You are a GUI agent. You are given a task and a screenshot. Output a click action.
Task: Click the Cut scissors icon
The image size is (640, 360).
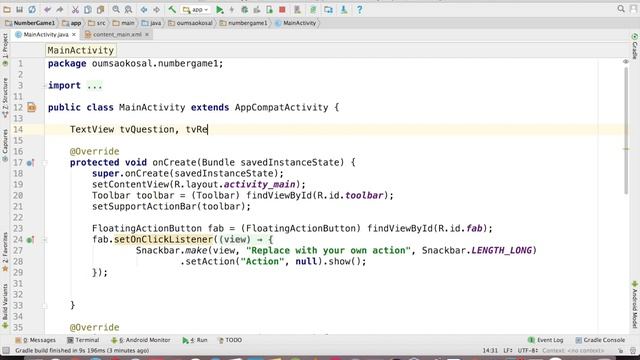coord(75,9)
